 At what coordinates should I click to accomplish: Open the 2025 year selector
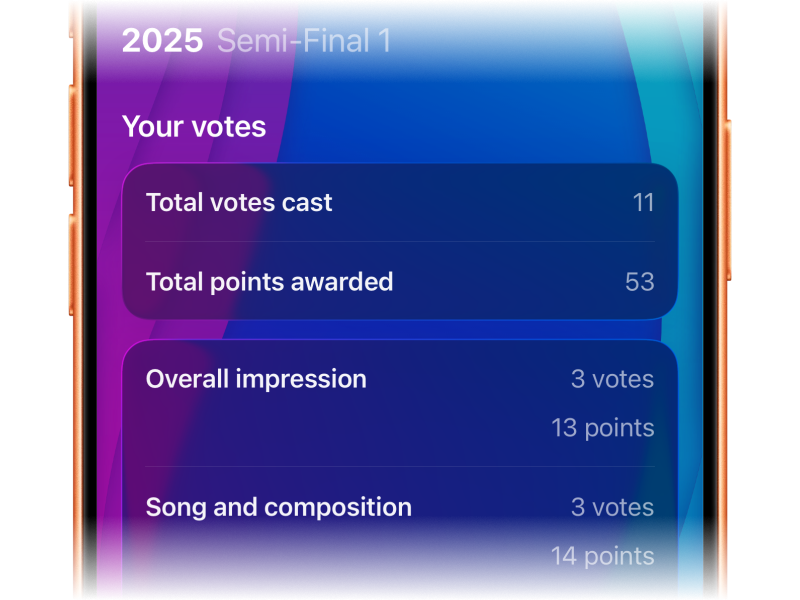click(160, 41)
